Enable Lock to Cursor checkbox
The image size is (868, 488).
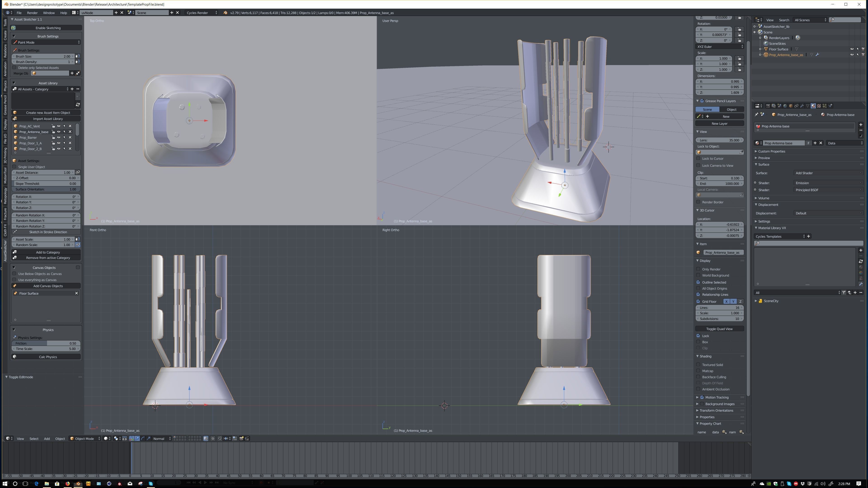[698, 159]
